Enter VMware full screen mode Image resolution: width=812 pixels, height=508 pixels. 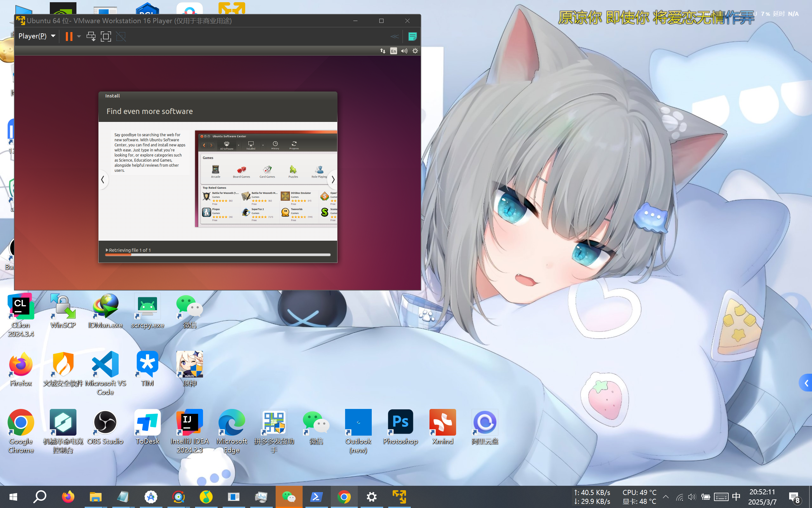106,36
